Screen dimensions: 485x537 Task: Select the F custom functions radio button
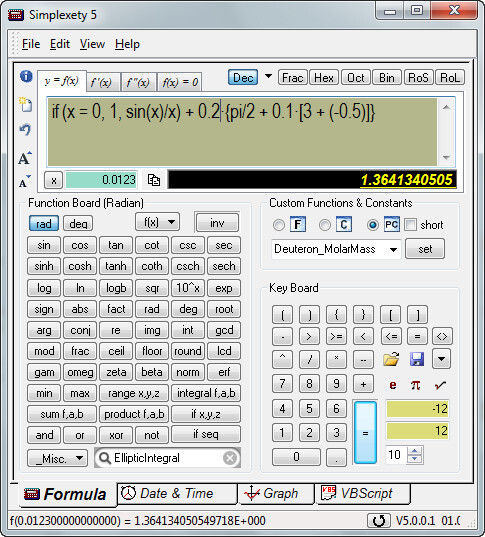point(278,225)
